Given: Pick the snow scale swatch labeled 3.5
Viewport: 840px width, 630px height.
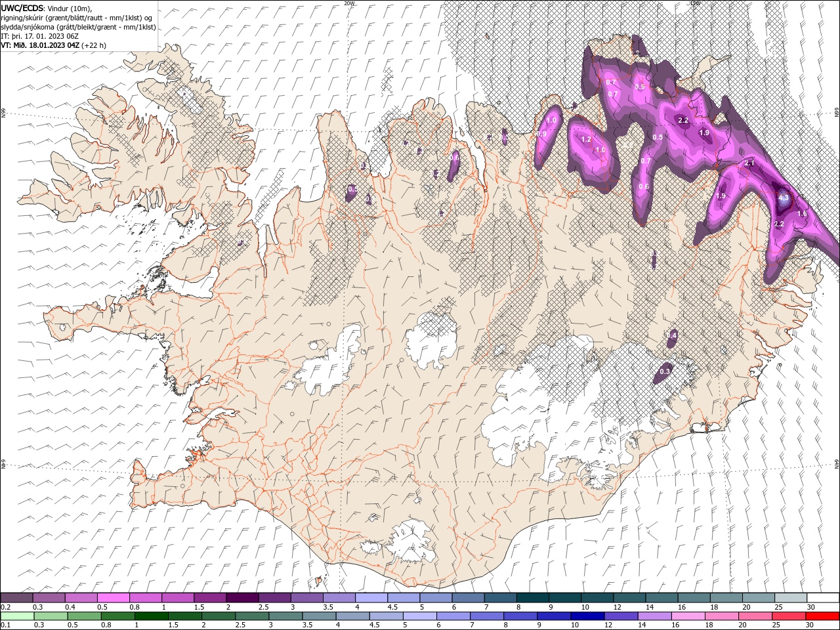Looking at the screenshot, I should click(x=339, y=598).
